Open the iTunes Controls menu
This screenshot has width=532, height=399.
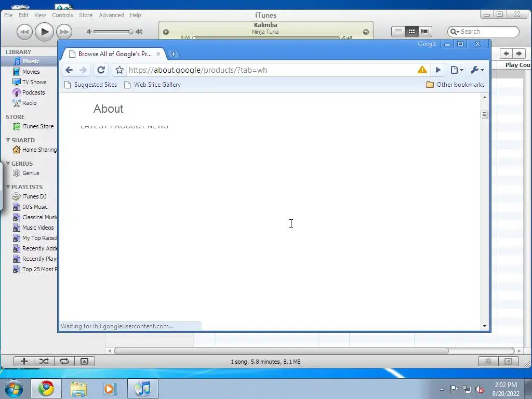click(62, 15)
